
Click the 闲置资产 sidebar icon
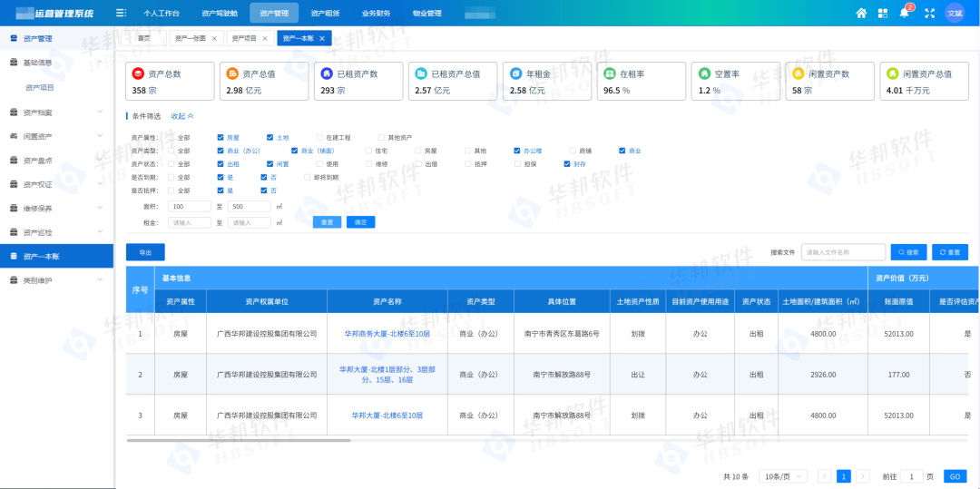14,136
